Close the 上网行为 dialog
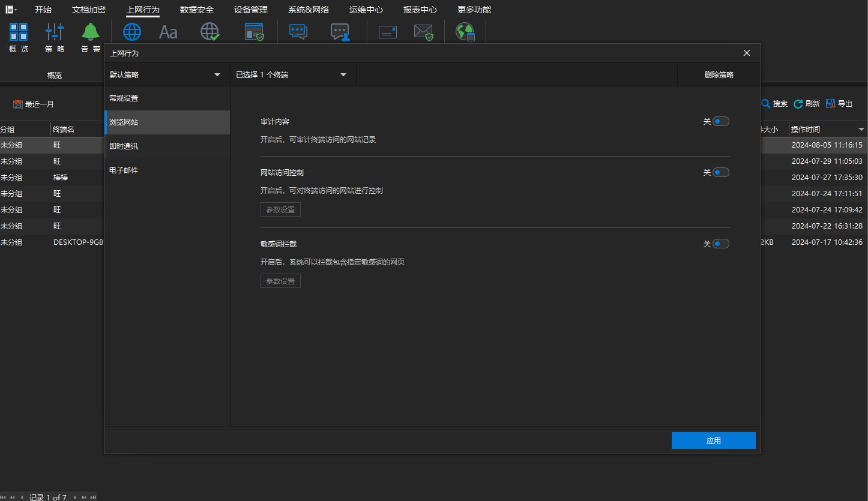Screen dimensions: 868x501 pyautogui.click(x=747, y=53)
